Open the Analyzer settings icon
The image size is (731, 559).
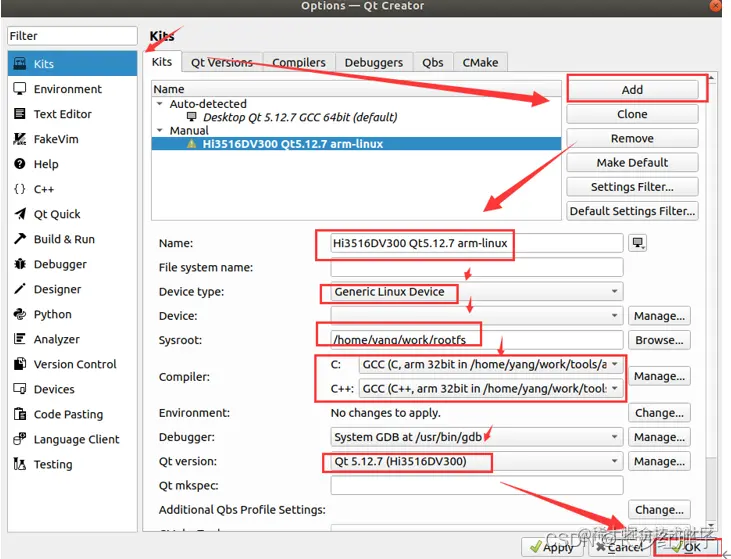click(20, 339)
